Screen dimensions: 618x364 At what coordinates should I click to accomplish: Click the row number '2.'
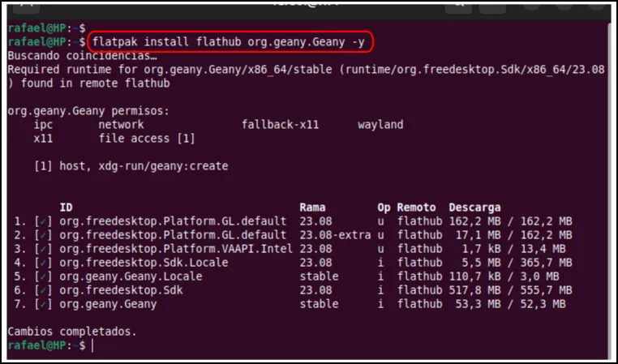tap(20, 235)
